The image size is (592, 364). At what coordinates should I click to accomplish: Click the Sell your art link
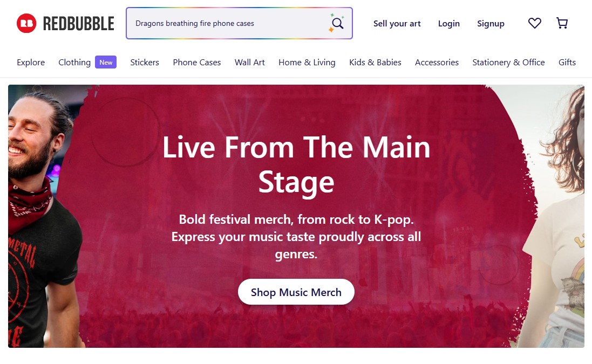[x=397, y=24]
